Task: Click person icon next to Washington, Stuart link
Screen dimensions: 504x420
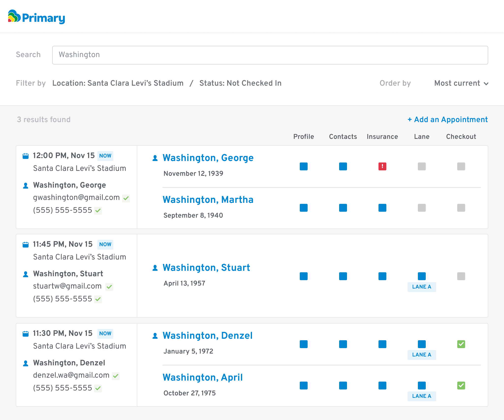Action: (x=155, y=268)
